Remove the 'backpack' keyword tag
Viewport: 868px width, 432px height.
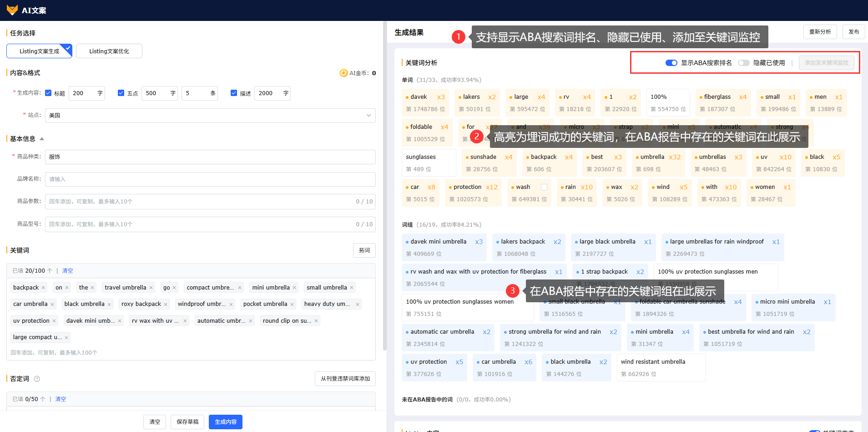43,288
